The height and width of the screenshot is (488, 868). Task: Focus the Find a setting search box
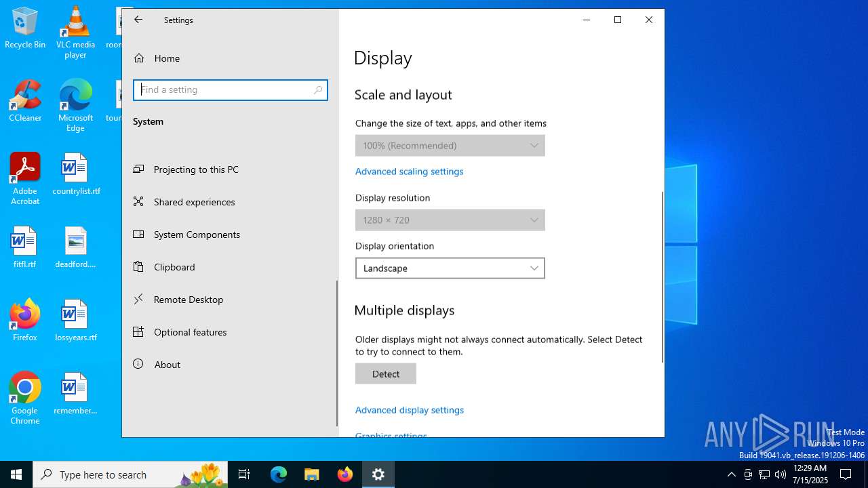231,89
